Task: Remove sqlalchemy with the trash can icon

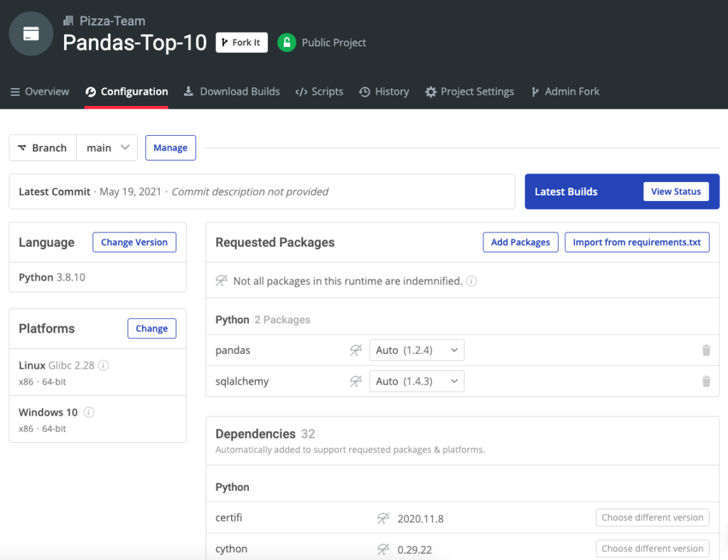Action: tap(706, 381)
